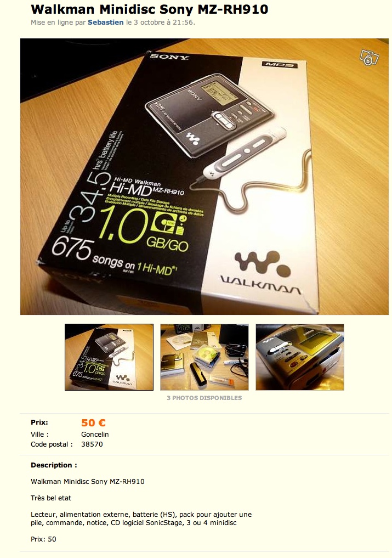Image resolution: width=392 pixels, height=558 pixels.
Task: Click the 'Description :' heading
Action: click(x=54, y=465)
